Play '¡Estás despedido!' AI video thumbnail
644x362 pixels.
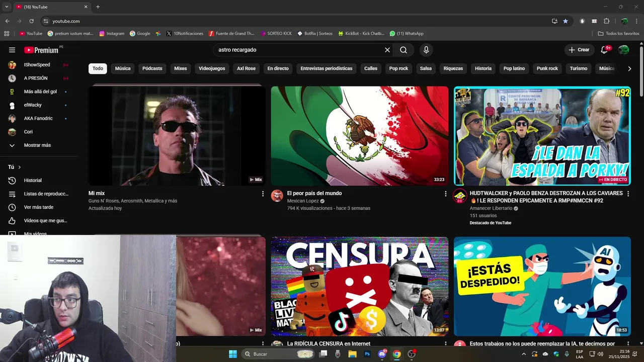click(542, 287)
